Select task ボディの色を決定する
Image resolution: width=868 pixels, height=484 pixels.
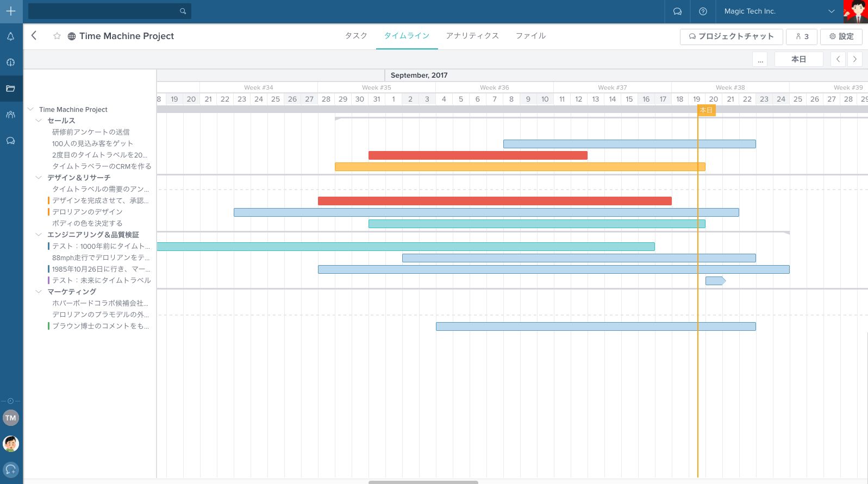[87, 223]
